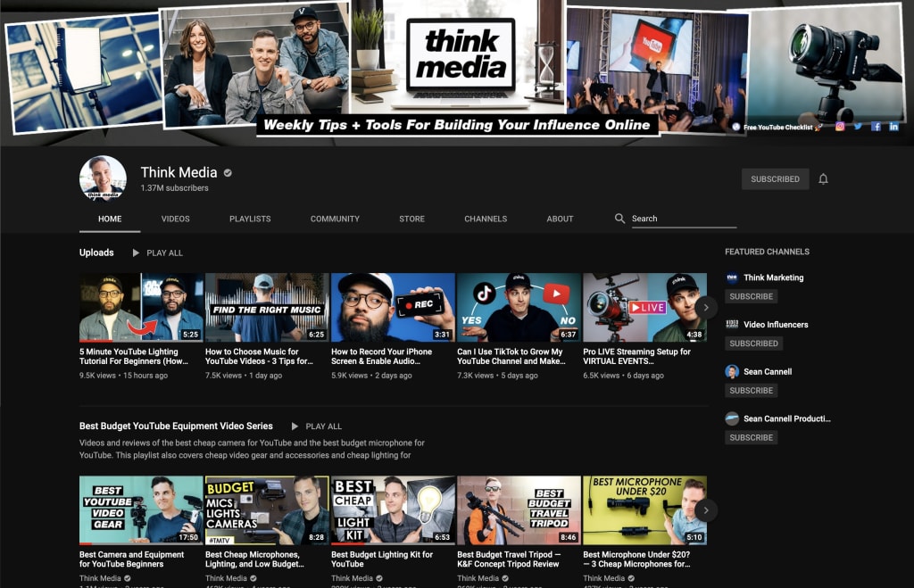Subscribe to Sean Cannell
The image size is (914, 588).
pos(752,391)
